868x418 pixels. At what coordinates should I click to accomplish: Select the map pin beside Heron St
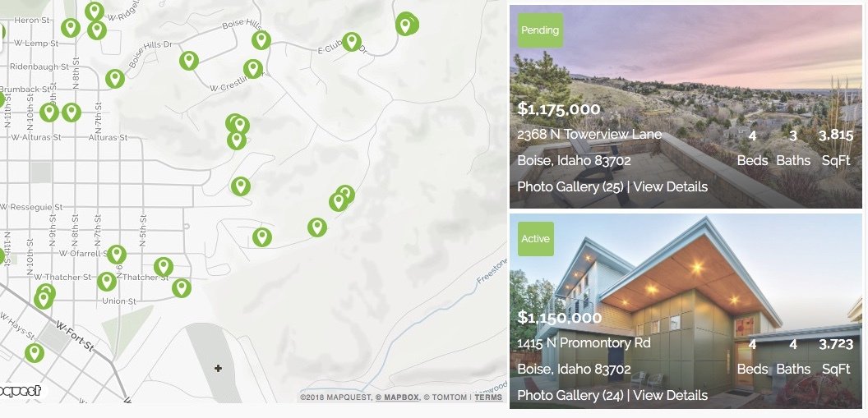coord(71,27)
